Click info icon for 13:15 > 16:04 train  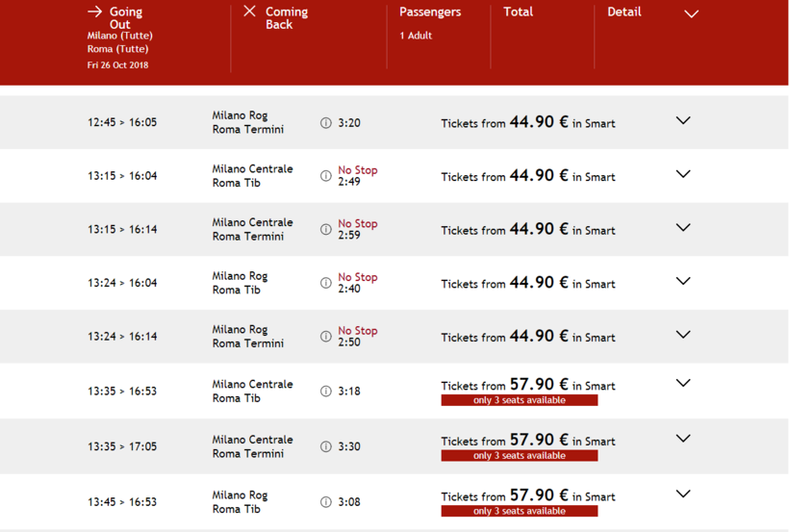326,176
